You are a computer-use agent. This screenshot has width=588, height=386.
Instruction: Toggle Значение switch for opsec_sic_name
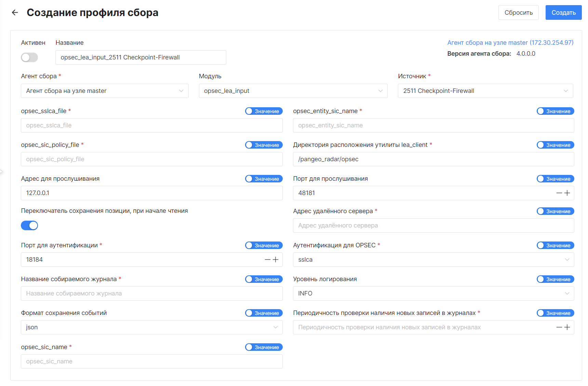click(264, 347)
